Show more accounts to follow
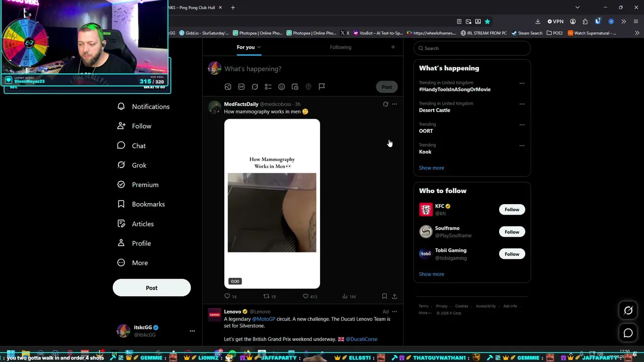 [432, 274]
